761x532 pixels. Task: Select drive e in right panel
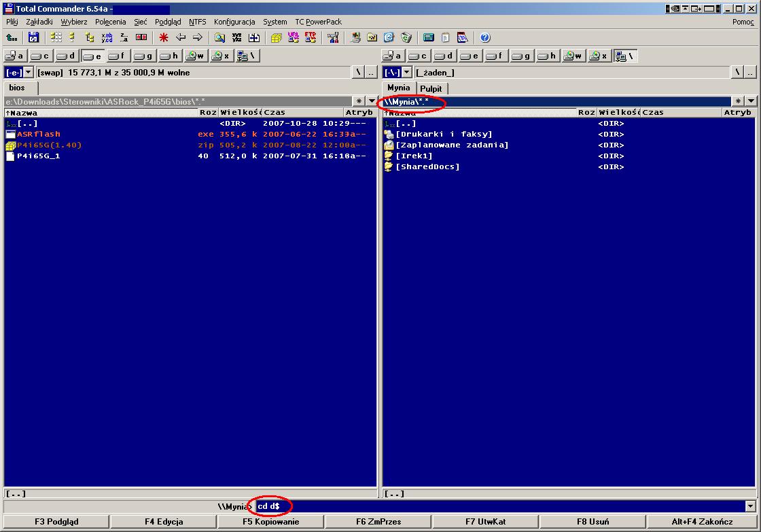[x=470, y=56]
